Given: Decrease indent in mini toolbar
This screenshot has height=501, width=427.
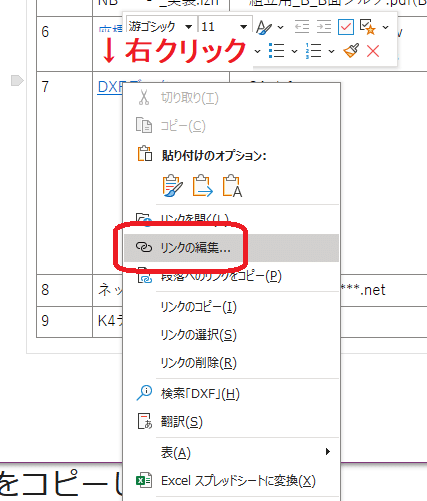Looking at the screenshot, I should pos(302,27).
